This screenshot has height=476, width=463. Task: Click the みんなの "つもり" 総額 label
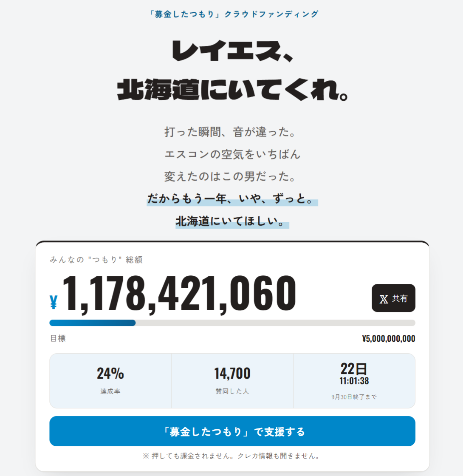coord(96,260)
